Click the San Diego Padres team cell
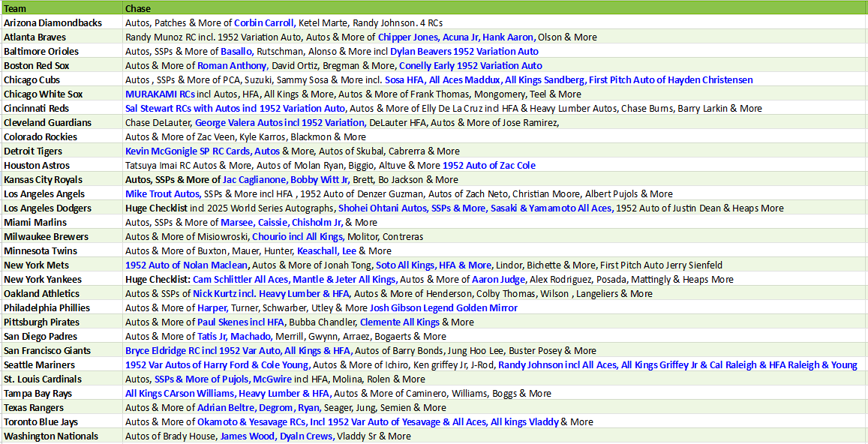The height and width of the screenshot is (444, 868). pyautogui.click(x=62, y=336)
